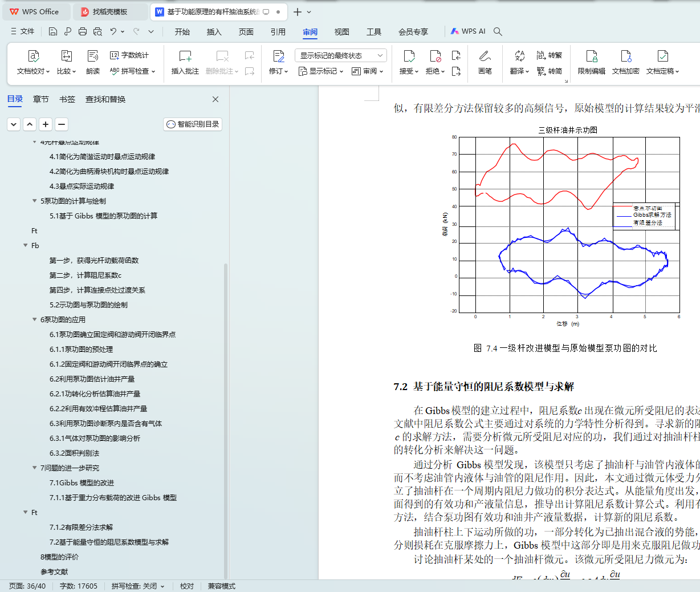700x592 pixels.
Task: Switch to the 插入 ribbon tab
Action: point(214,32)
